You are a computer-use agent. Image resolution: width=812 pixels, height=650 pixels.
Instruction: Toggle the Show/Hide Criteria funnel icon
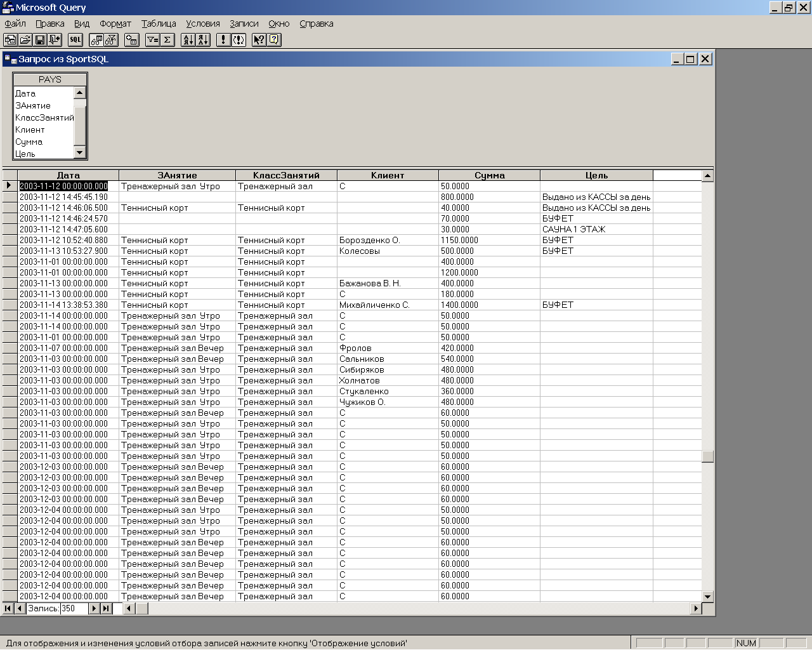[x=111, y=40]
